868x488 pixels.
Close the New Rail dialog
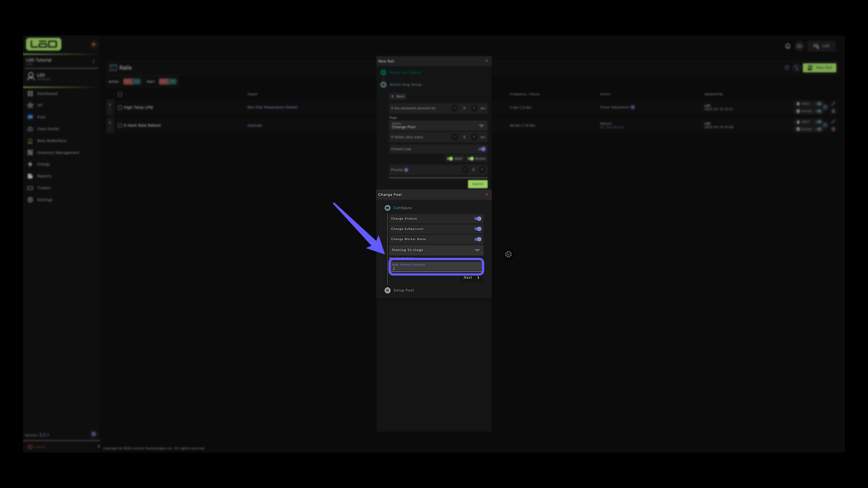point(486,61)
